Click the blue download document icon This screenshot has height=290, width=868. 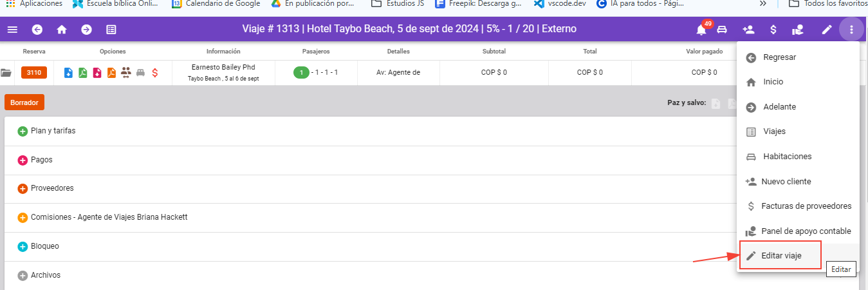point(69,73)
